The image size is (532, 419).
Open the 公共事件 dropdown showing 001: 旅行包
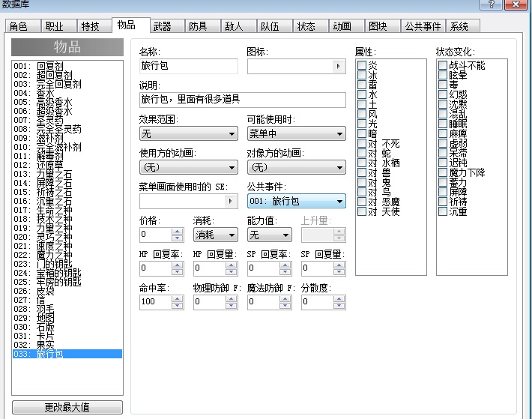tap(297, 201)
